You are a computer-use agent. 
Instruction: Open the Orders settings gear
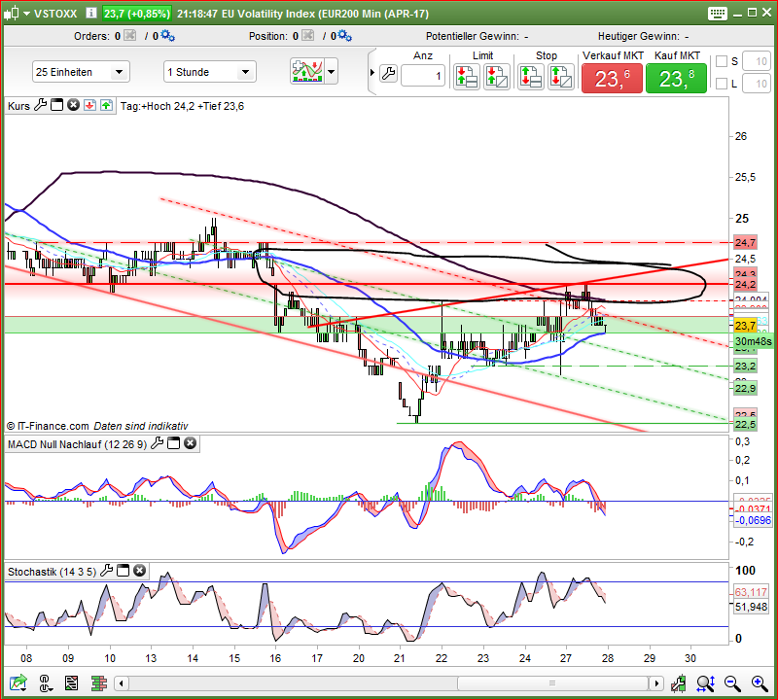click(167, 36)
